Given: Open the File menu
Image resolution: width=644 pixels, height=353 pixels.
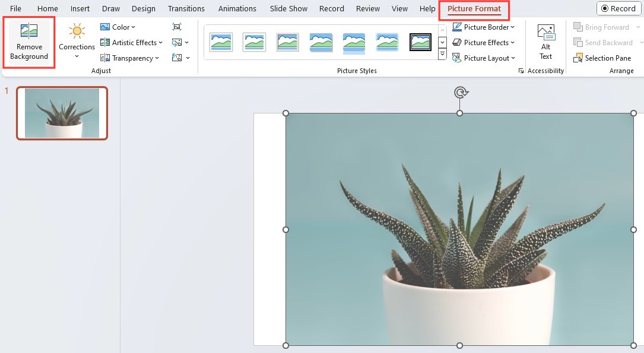Looking at the screenshot, I should 15,8.
